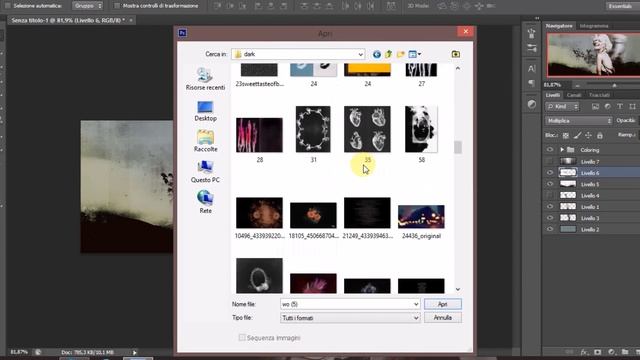Open Risorse recenti in the sidebar
Viewport: 640px width, 360px height.
click(x=205, y=79)
